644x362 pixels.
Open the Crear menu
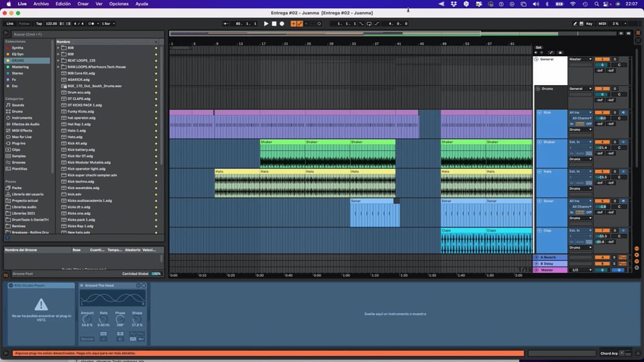click(x=83, y=4)
